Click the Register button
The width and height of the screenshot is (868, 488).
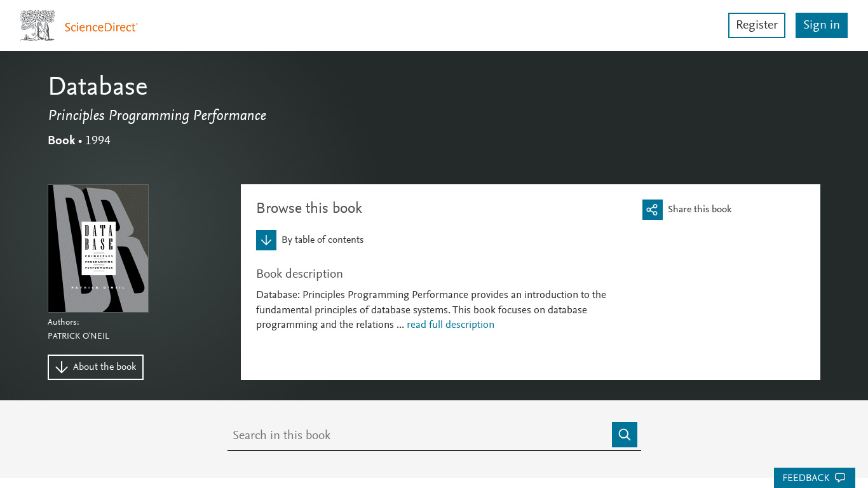pos(756,25)
